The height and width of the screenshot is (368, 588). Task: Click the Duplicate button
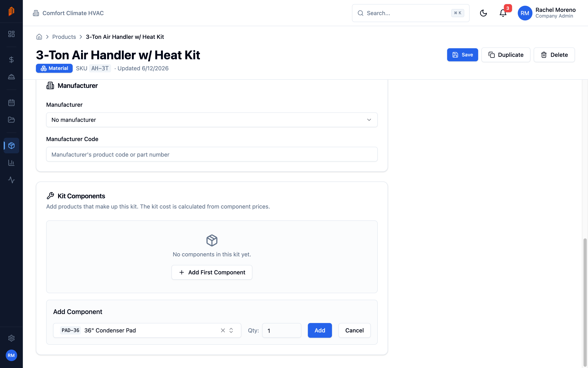pos(506,55)
